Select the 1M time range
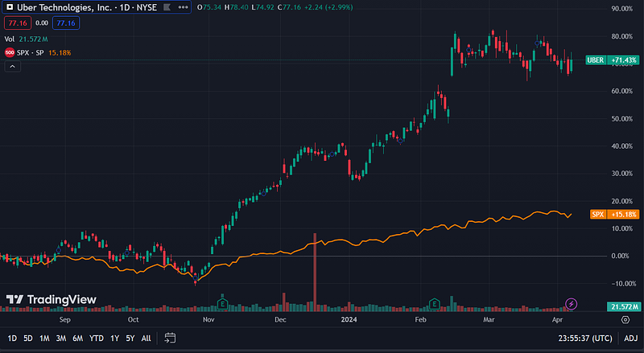The height and width of the screenshot is (353, 644). point(44,339)
